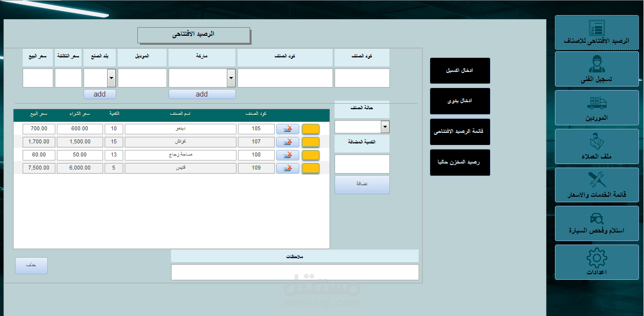Select item name cell مساحة زجاج
The width and height of the screenshot is (644, 316).
click(181, 155)
